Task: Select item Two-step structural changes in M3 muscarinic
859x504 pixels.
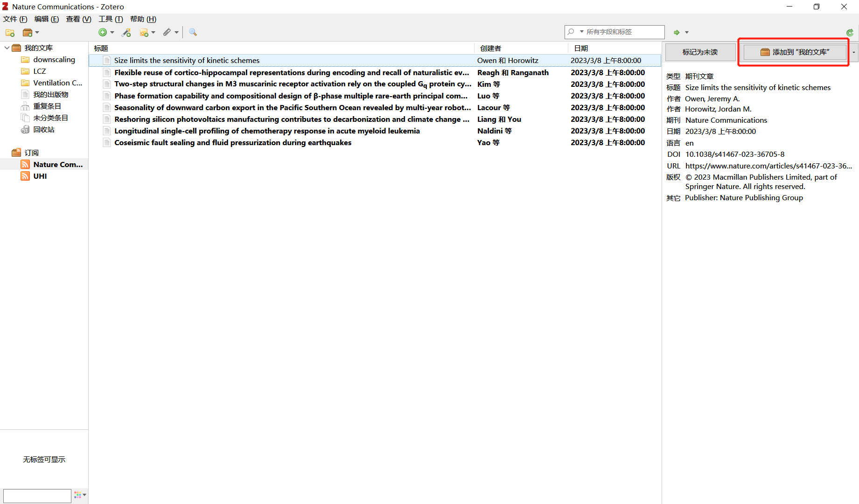Action: 375,84
